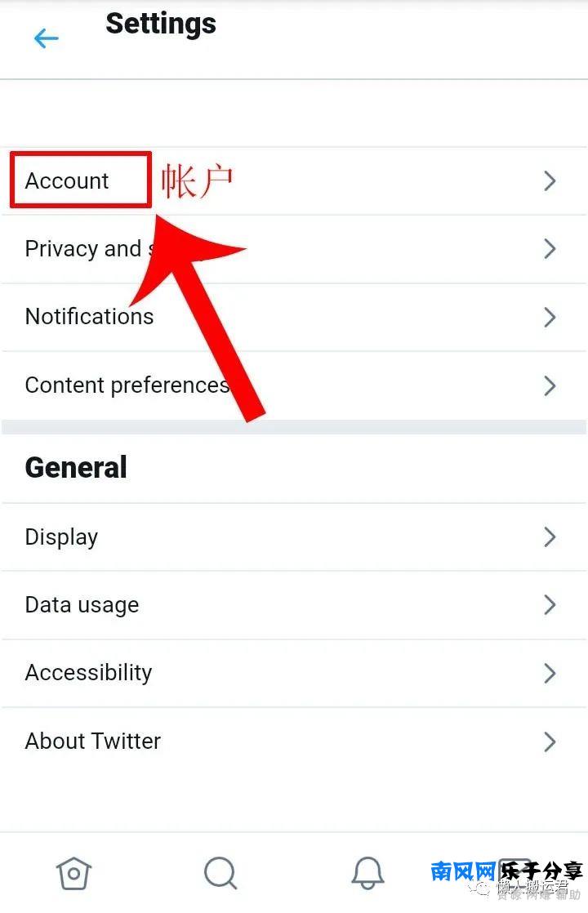Open About Twitter page
This screenshot has width=588, height=913.
click(x=294, y=742)
